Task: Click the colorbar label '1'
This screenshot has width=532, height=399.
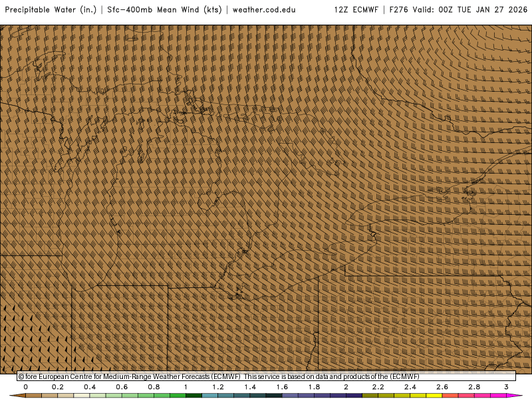Action: click(x=186, y=387)
